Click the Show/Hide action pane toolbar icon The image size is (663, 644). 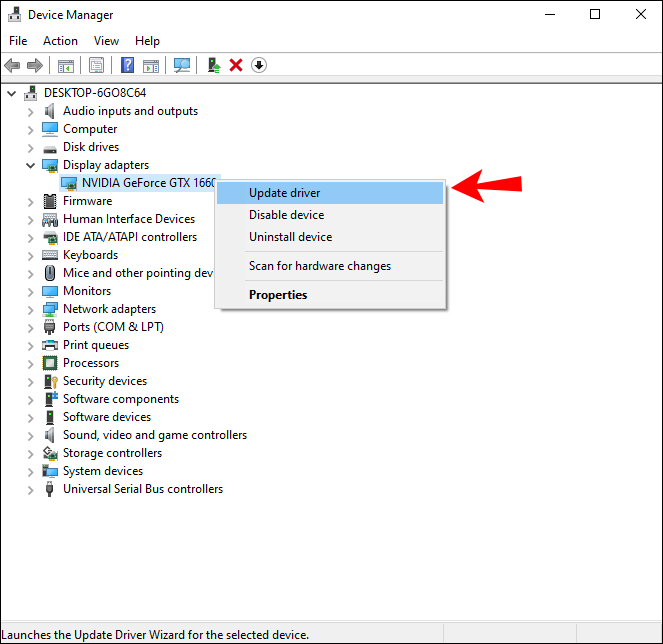pos(151,66)
